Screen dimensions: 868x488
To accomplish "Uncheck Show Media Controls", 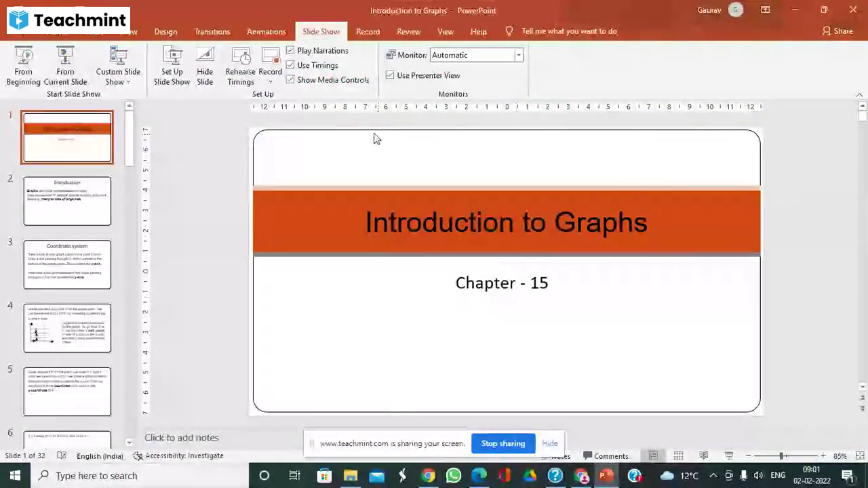I will tap(290, 79).
